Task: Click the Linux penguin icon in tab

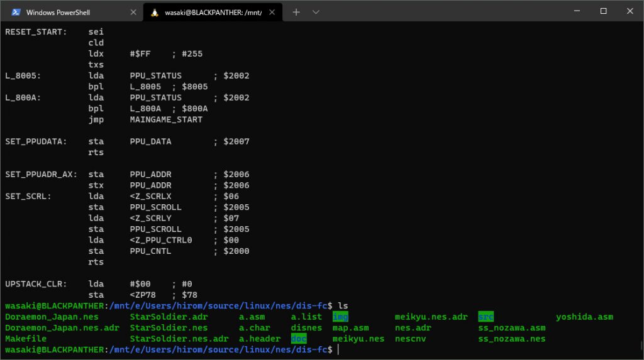Action: 155,13
